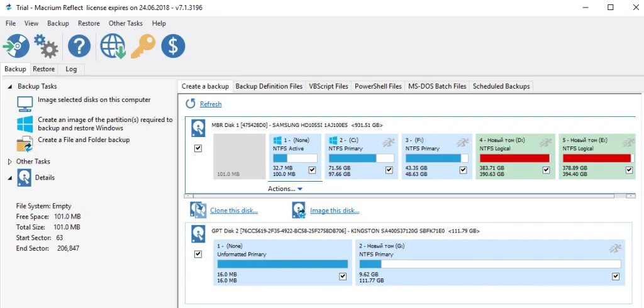Screen dimensions: 644x308
Task: Click the Windows logo on partition C:
Action: point(333,140)
